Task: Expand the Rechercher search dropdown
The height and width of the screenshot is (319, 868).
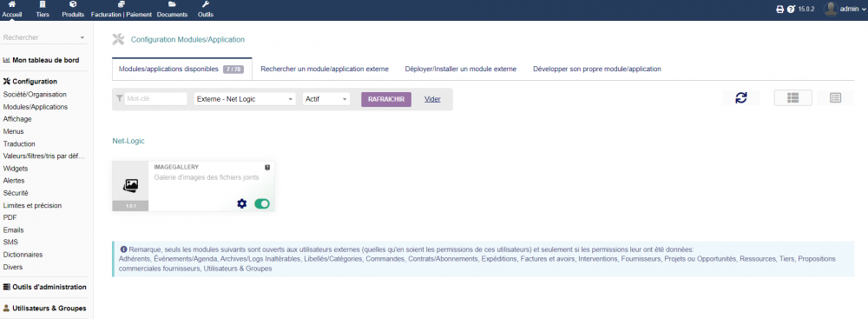Action: coord(44,37)
